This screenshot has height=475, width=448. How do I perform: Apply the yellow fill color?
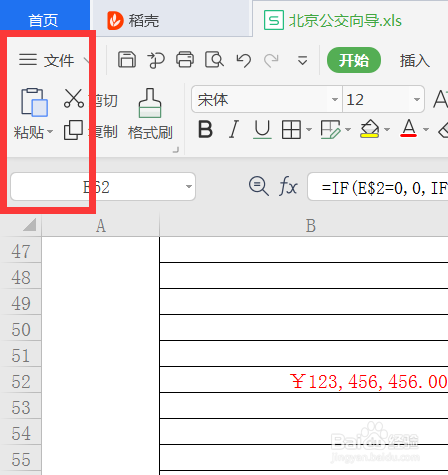pos(369,129)
